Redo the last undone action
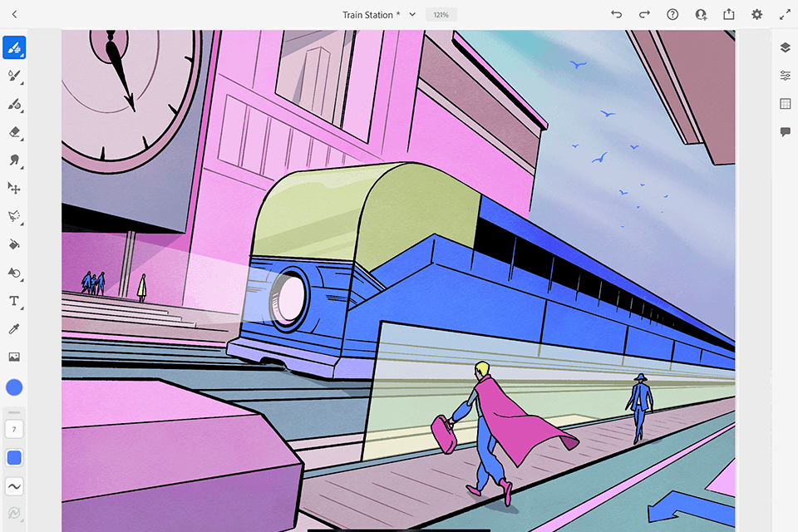This screenshot has height=532, width=798. (x=644, y=14)
